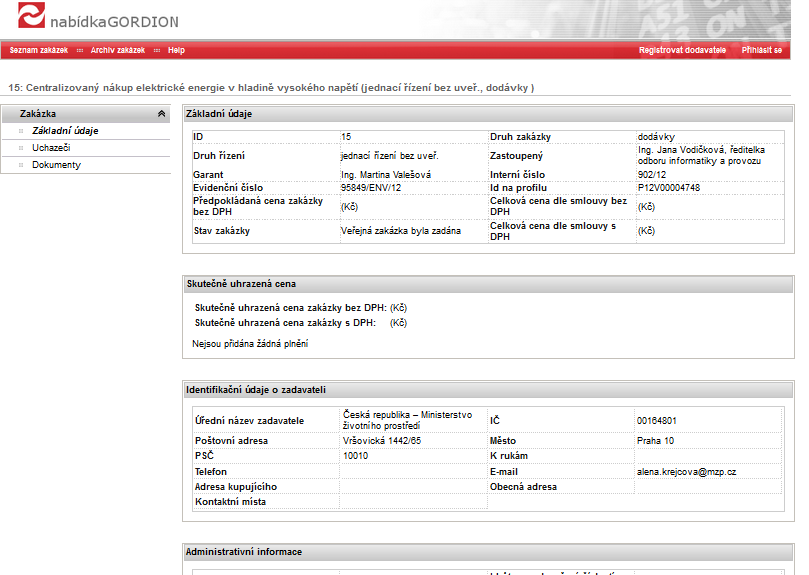Click the Id na profilu value P12V00004748
Image resolution: width=809 pixels, height=575 pixels.
[669, 188]
